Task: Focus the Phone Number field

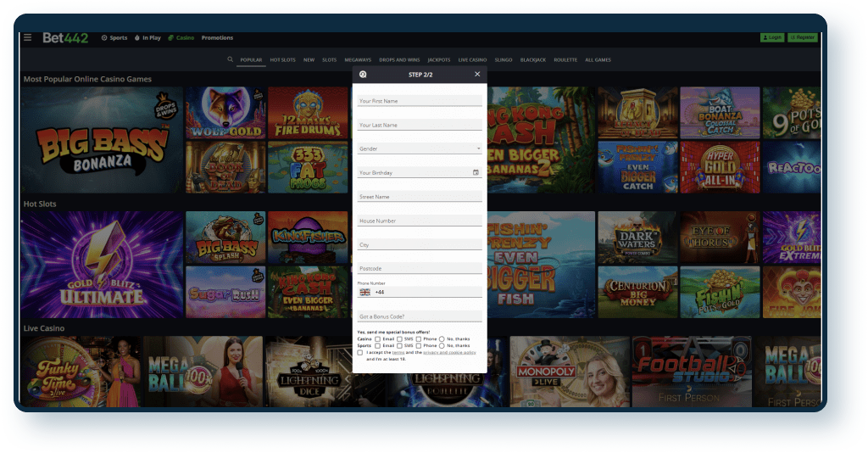Action: (x=420, y=292)
